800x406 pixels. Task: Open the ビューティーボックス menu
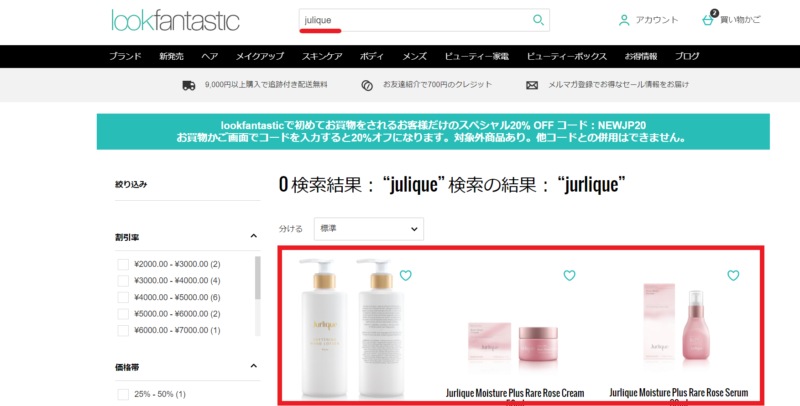click(566, 56)
